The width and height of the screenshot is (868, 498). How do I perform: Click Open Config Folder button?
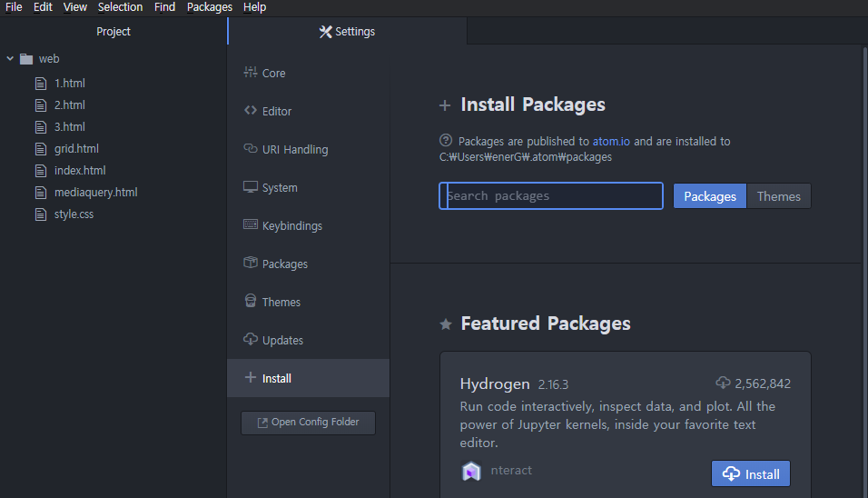coord(309,423)
